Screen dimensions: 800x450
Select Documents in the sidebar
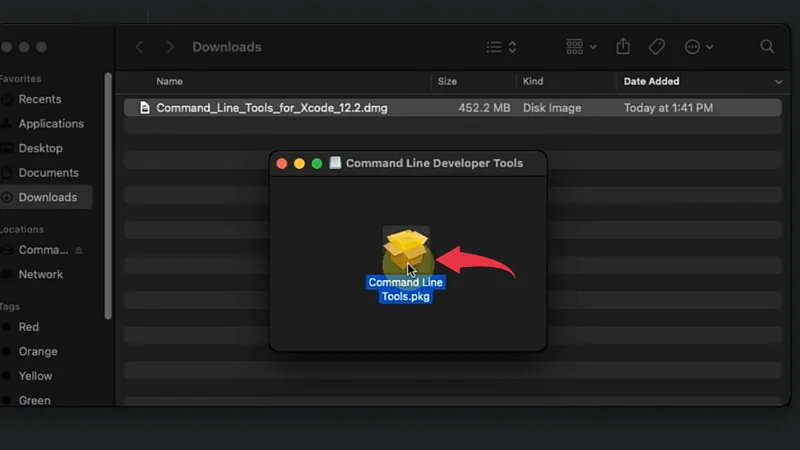click(x=48, y=173)
